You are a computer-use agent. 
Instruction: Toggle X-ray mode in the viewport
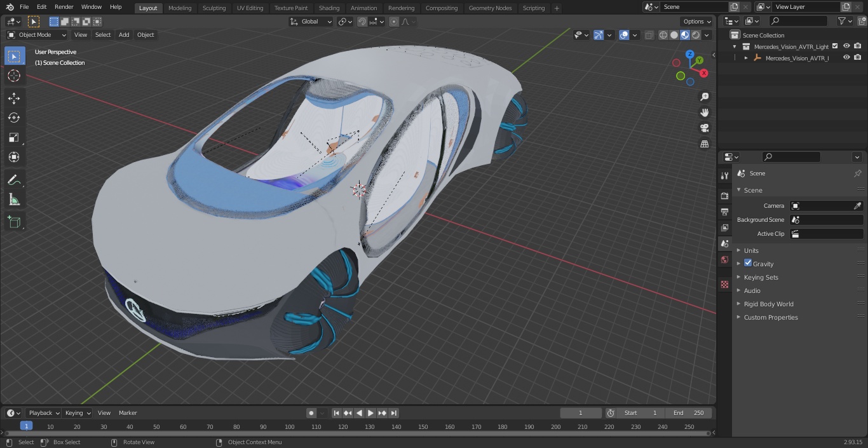click(x=649, y=35)
